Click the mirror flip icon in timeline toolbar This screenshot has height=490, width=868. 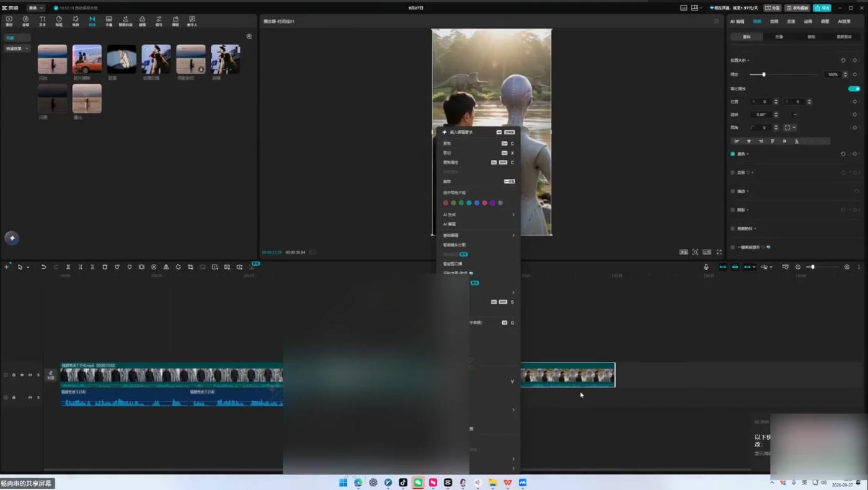click(x=166, y=267)
